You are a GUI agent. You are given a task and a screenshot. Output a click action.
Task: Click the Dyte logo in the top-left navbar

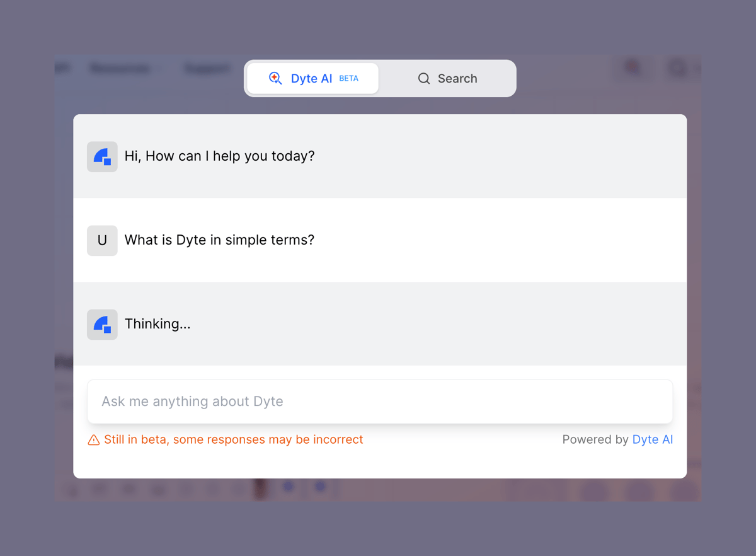tap(60, 68)
